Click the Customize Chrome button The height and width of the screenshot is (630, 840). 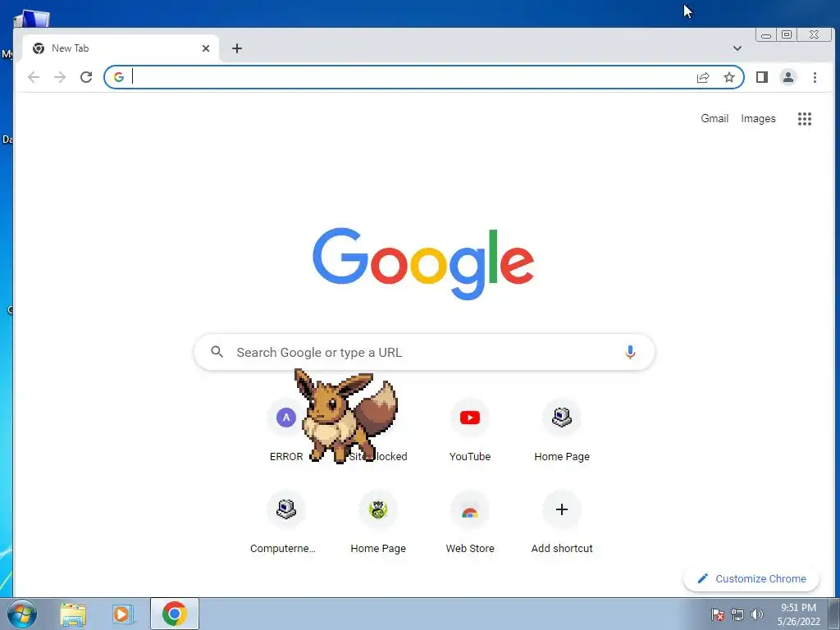(751, 578)
